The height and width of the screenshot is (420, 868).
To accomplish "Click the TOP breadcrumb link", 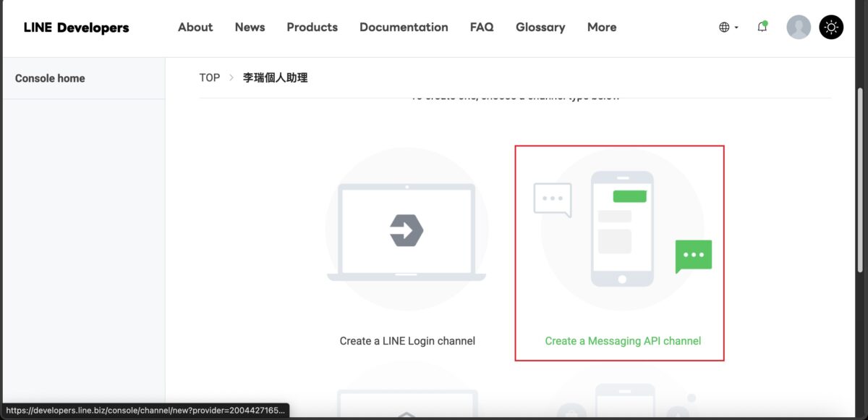I will pyautogui.click(x=210, y=77).
